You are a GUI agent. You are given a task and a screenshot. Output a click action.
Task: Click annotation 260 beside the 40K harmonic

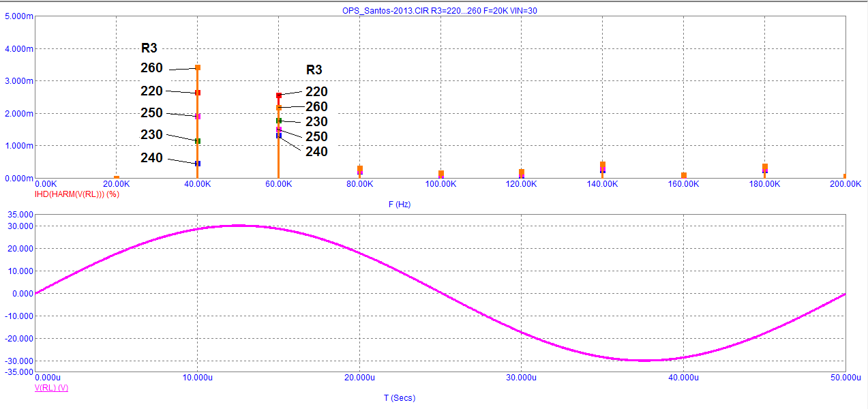pos(151,68)
